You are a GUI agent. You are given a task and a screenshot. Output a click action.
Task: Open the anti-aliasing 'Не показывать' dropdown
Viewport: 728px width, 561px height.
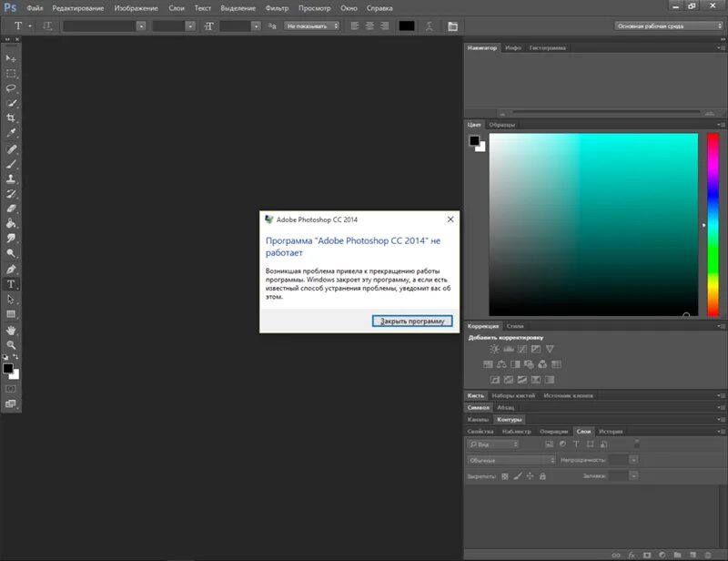[312, 26]
